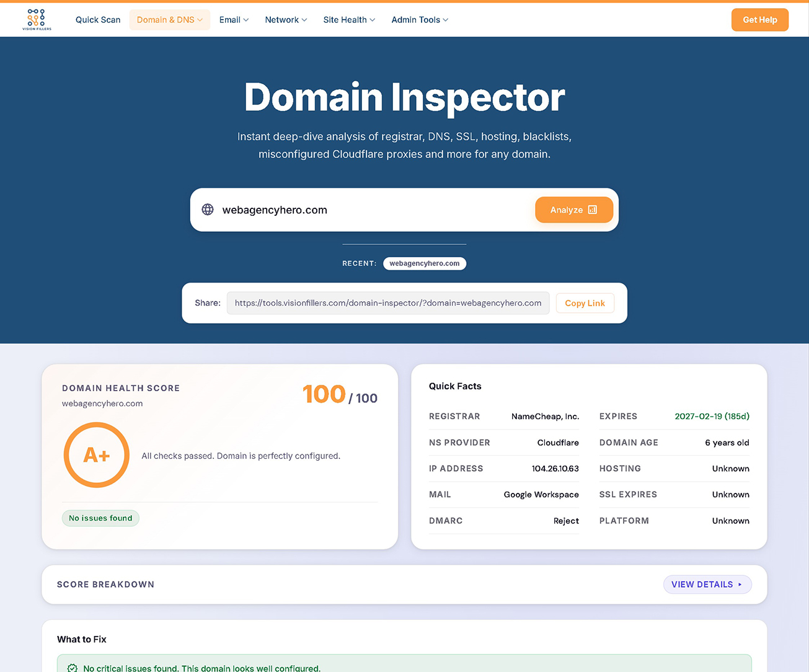Click registrar value NameCheap, Inc.

coord(545,417)
